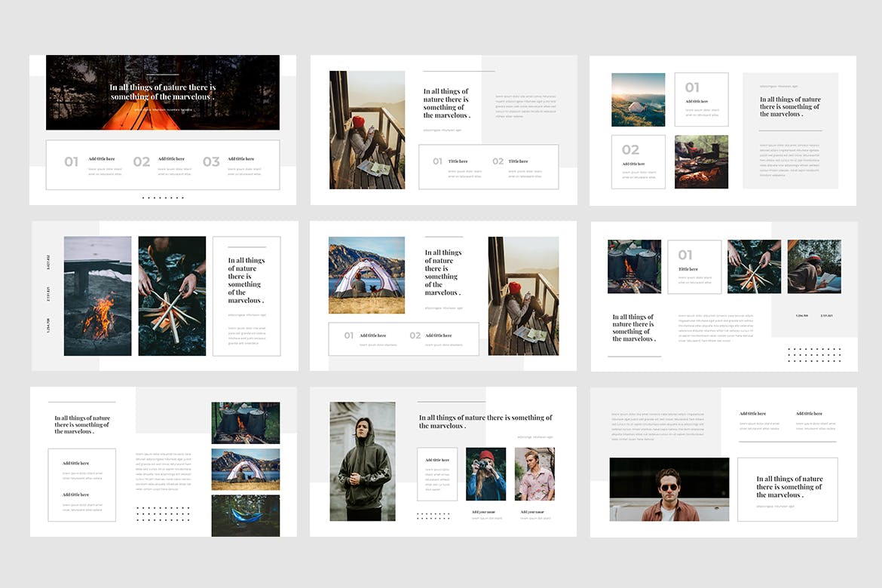This screenshot has width=882, height=588.
Task: Select the small kettle campfire photo above the tent photo
Action: pos(245,422)
